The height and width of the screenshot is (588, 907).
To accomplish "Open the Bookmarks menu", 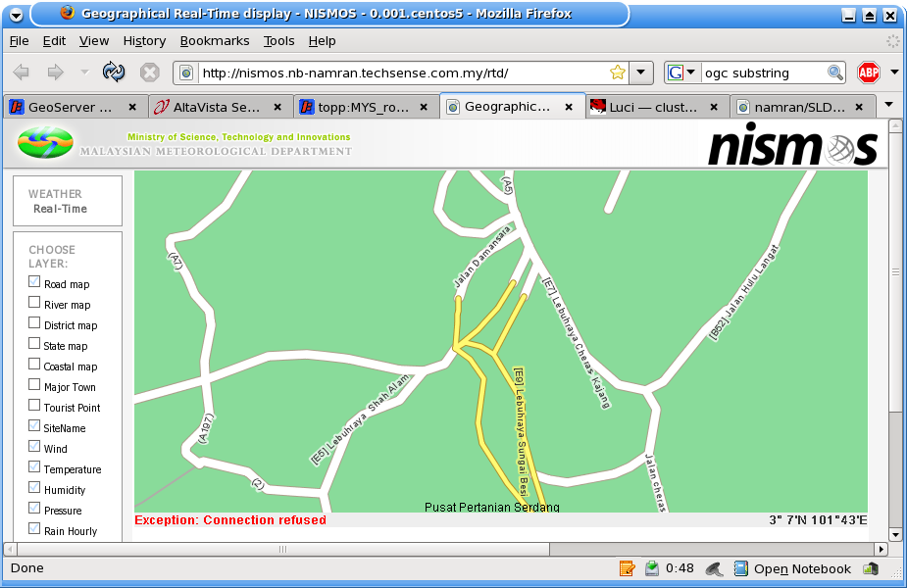I will [215, 40].
